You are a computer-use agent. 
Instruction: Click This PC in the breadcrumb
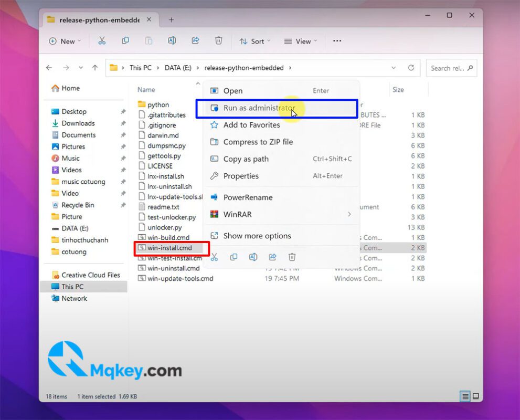140,68
